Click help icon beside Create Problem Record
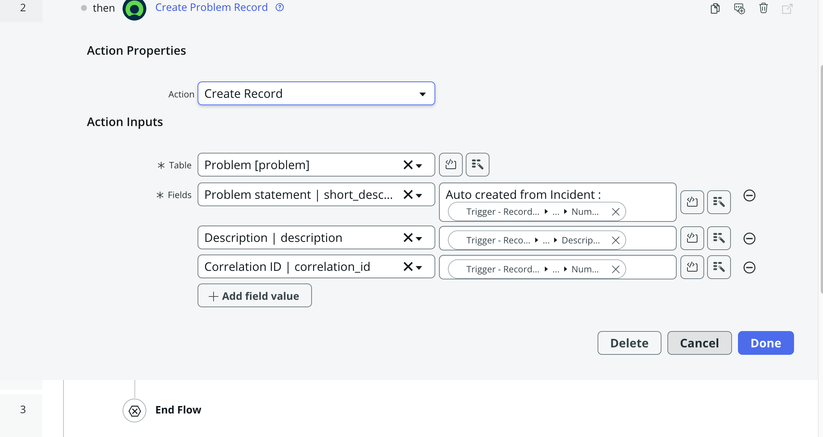823x437 pixels. (280, 7)
